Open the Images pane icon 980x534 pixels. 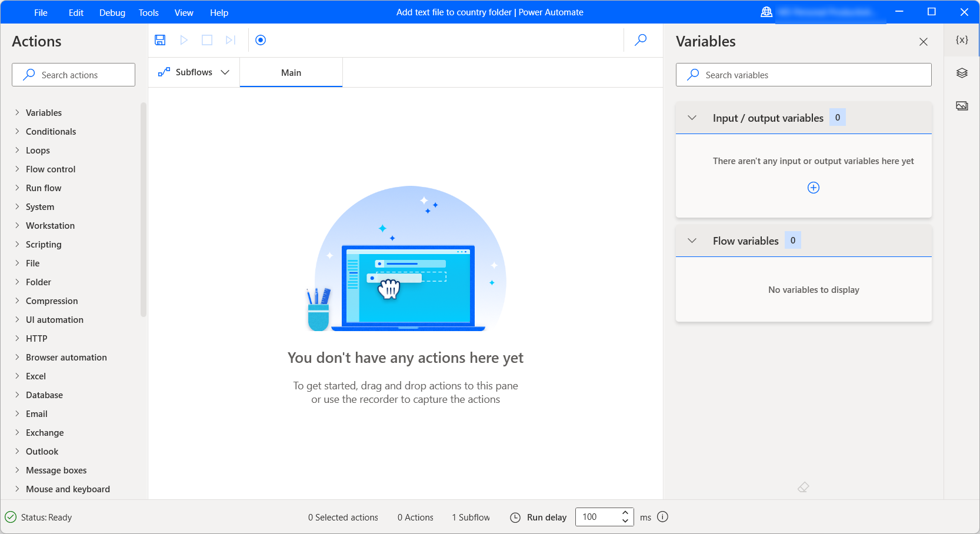tap(961, 106)
